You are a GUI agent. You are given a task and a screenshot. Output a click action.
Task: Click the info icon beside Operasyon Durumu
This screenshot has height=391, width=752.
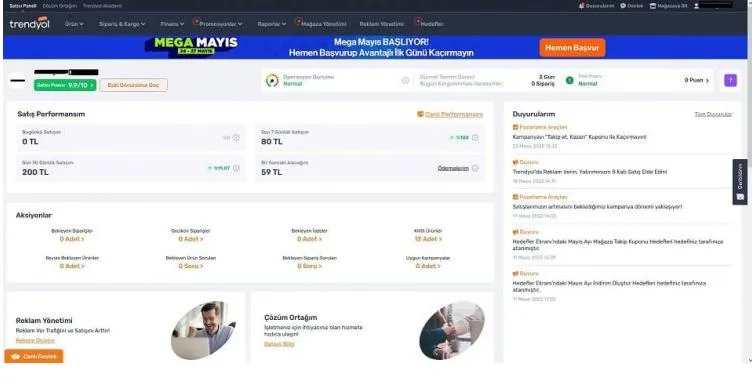click(x=405, y=81)
